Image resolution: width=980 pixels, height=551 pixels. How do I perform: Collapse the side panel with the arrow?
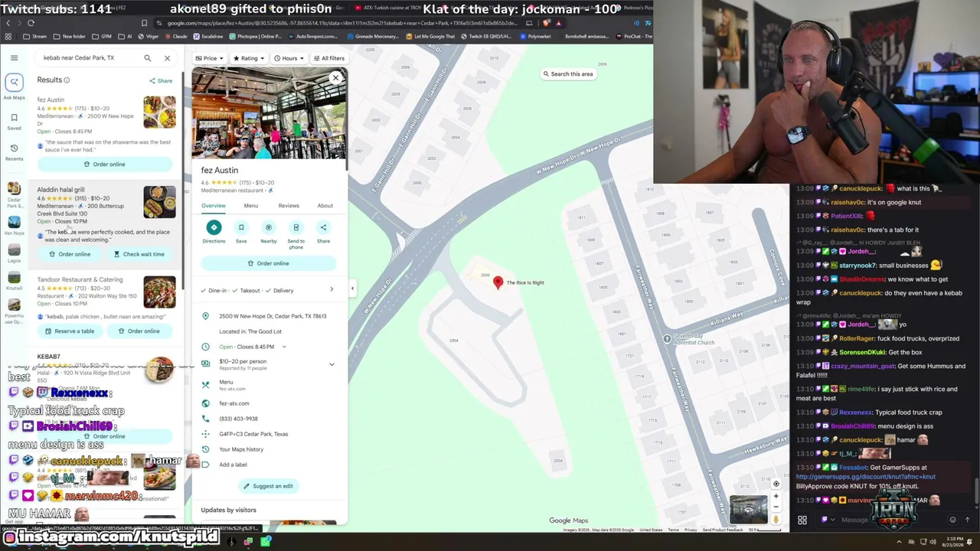point(352,289)
